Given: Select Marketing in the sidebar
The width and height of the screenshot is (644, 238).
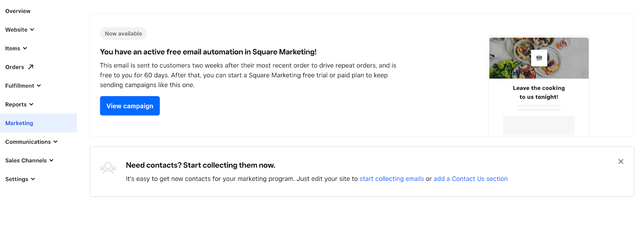Looking at the screenshot, I should [x=38, y=123].
